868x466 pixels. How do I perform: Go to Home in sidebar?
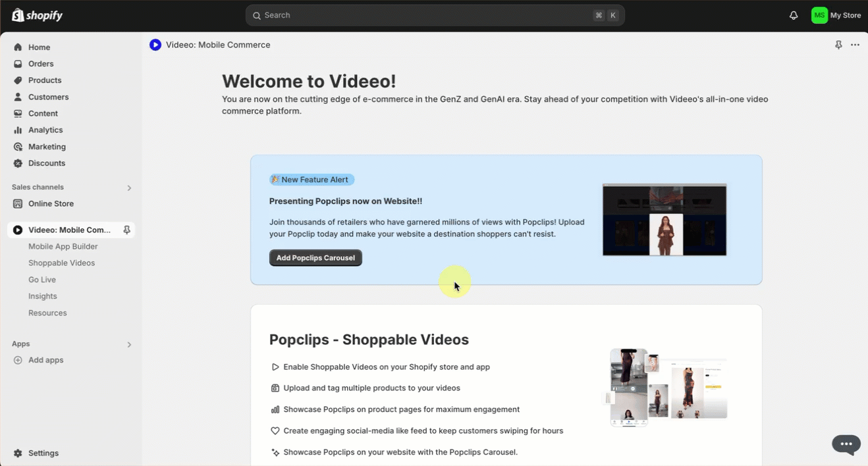(40, 47)
